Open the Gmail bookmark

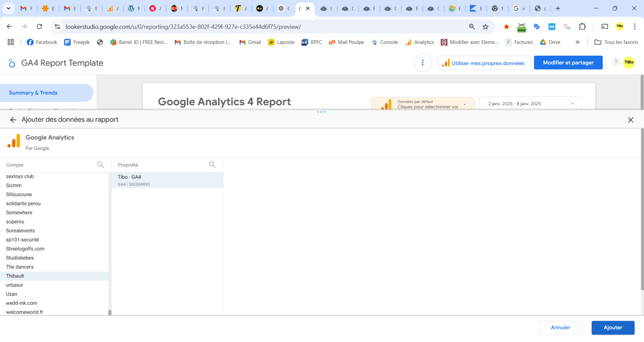(250, 42)
